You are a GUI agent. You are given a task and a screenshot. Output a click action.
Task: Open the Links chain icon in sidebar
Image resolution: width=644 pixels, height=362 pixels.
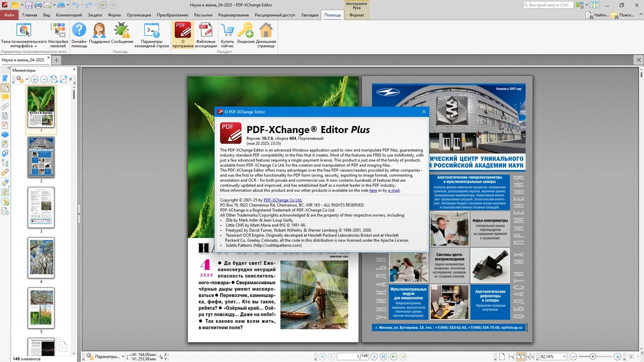[5, 172]
